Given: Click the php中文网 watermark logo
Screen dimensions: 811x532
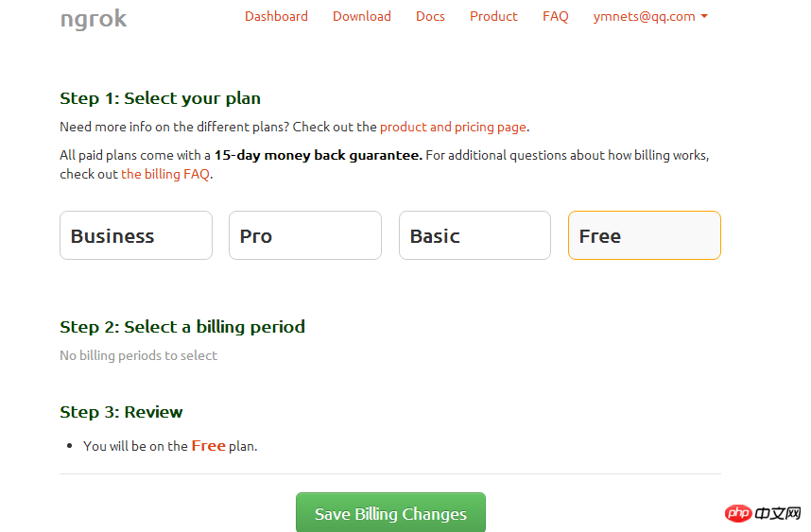Looking at the screenshot, I should point(763,513).
